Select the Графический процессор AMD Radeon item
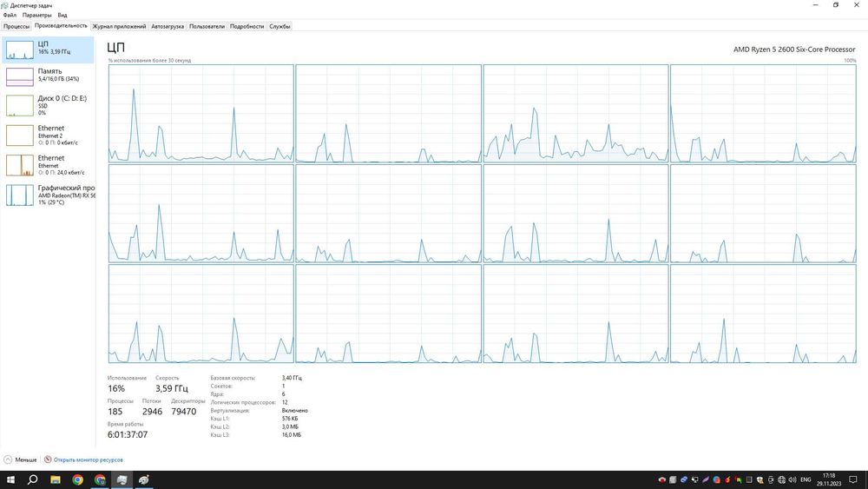This screenshot has width=868, height=489. (x=48, y=195)
